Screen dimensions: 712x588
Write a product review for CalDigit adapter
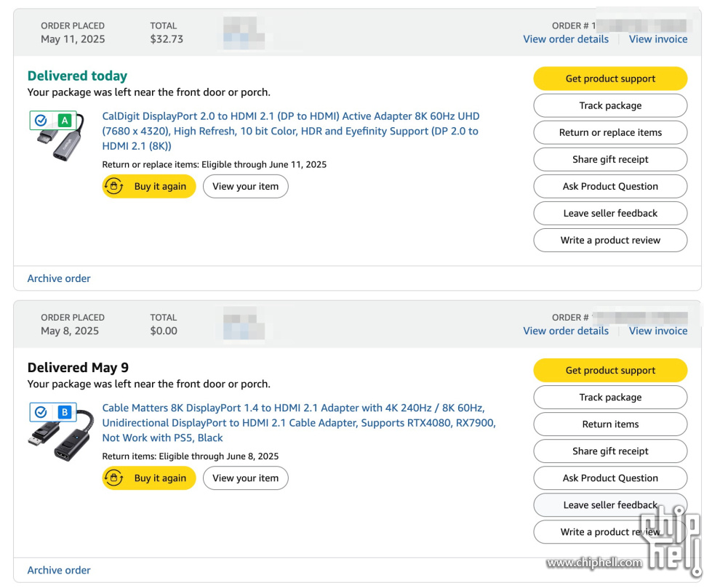click(610, 240)
